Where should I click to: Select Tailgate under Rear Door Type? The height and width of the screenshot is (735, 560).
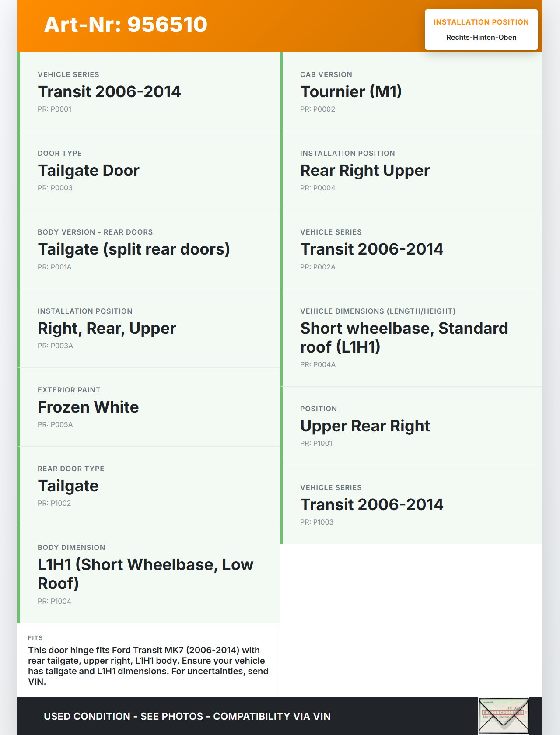pyautogui.click(x=68, y=486)
